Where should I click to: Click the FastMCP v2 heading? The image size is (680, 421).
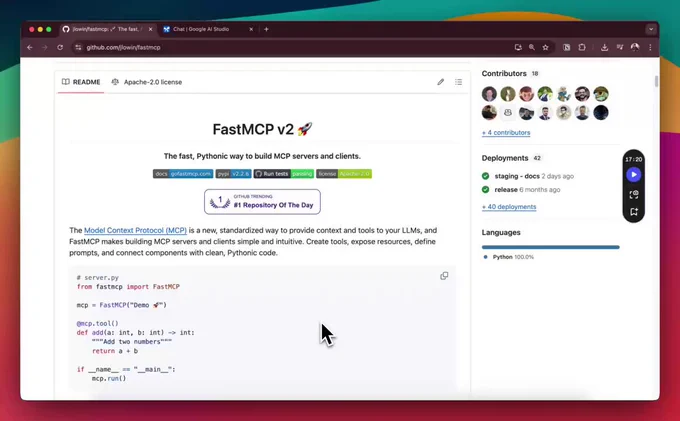click(262, 129)
